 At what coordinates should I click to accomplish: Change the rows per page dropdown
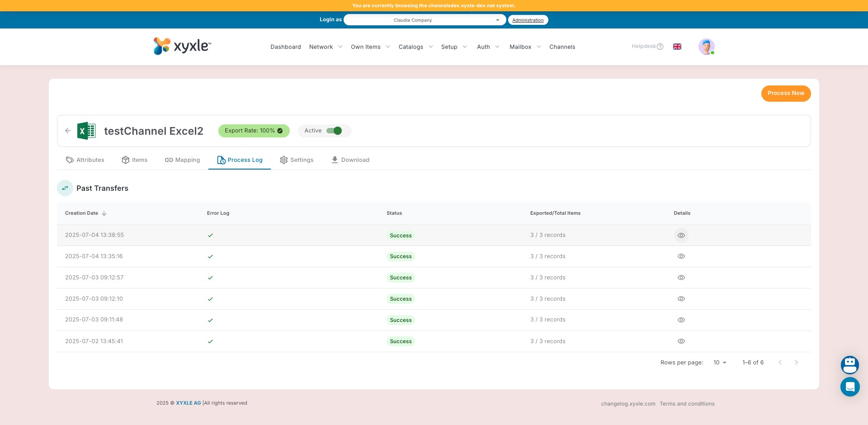coord(720,363)
